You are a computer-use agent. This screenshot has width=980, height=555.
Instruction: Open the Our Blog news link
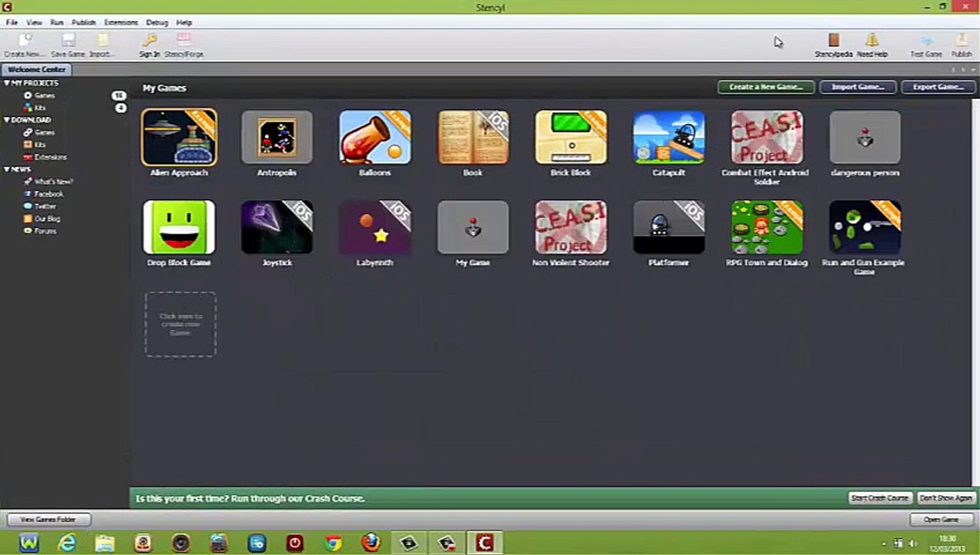point(46,219)
